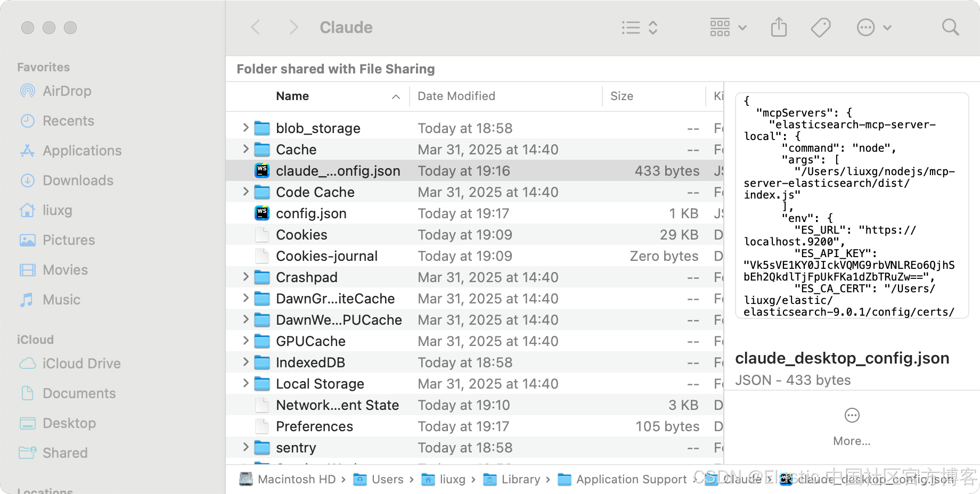Viewport: 980px width, 494px height.
Task: Open the group-by grid dropdown
Action: 728,27
